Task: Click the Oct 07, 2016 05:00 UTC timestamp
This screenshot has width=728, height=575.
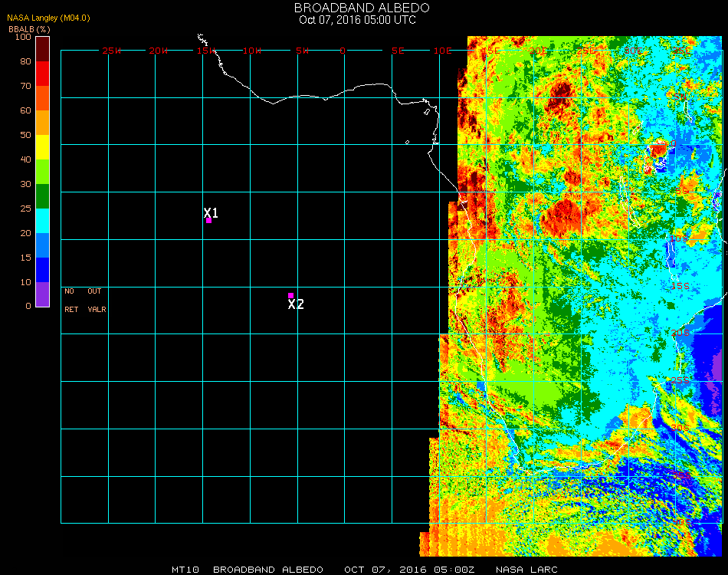Action: pyautogui.click(x=357, y=20)
